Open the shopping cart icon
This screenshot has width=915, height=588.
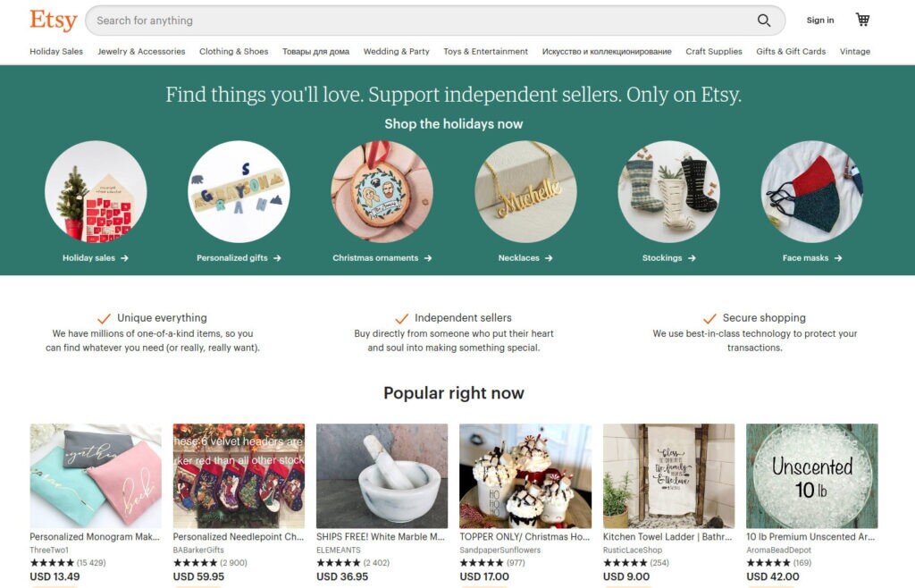pyautogui.click(x=862, y=20)
